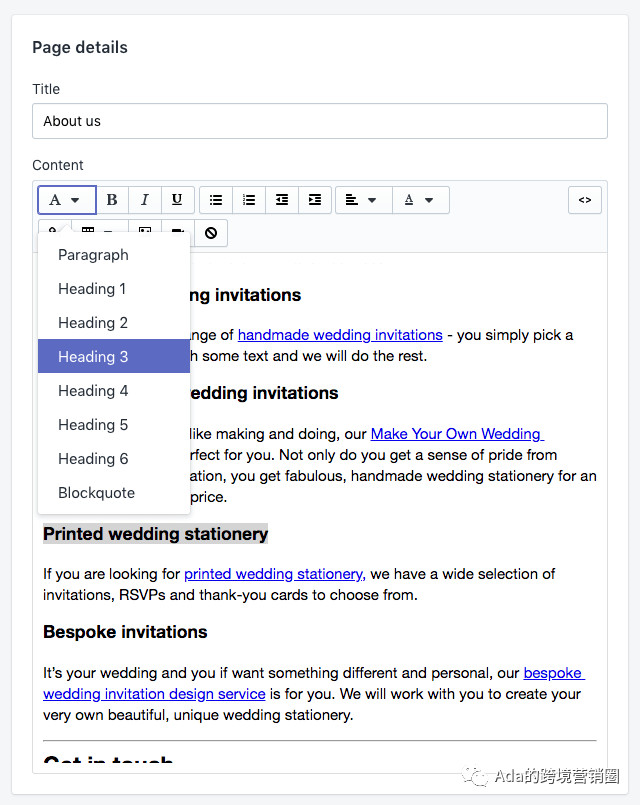Outdent the selected text
This screenshot has height=805, width=640.
(281, 199)
